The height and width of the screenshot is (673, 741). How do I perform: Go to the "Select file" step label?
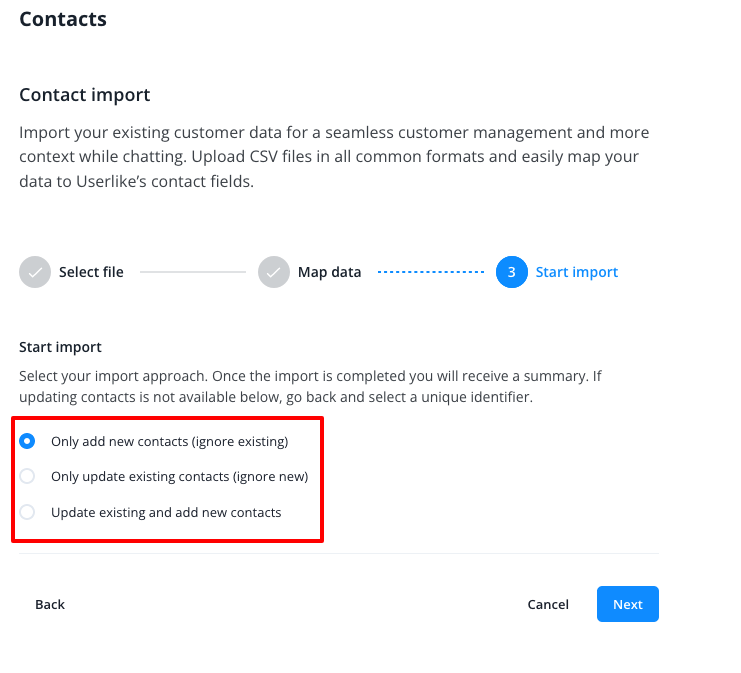coord(91,272)
